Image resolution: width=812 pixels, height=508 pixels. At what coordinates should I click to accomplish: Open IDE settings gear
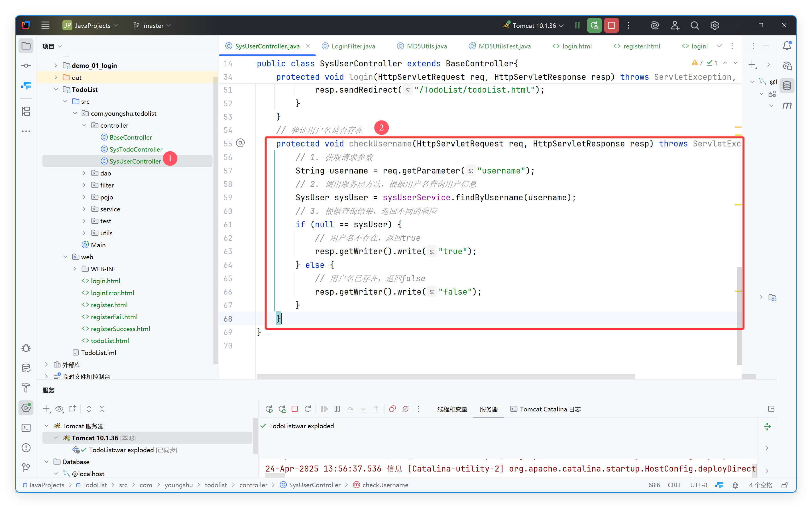pos(715,26)
